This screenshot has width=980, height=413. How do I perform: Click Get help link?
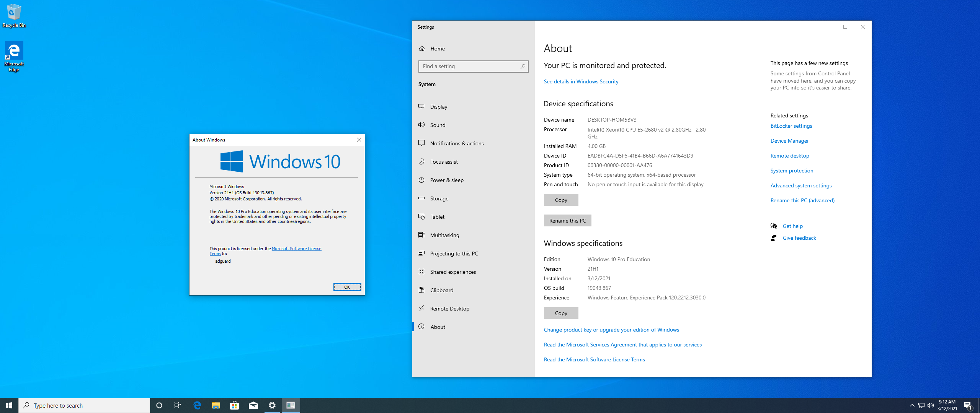pyautogui.click(x=792, y=226)
